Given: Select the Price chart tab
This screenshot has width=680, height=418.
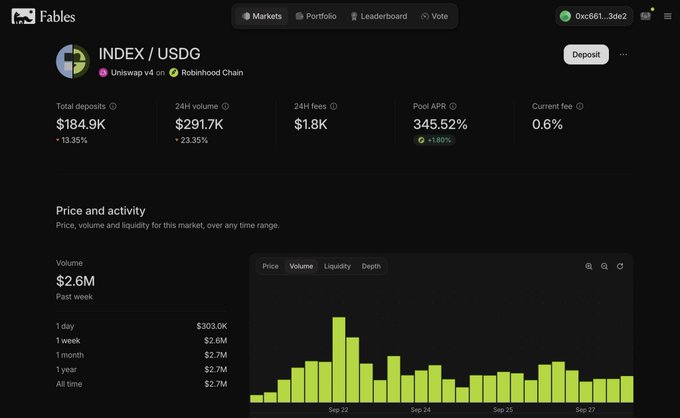Looking at the screenshot, I should coord(270,266).
